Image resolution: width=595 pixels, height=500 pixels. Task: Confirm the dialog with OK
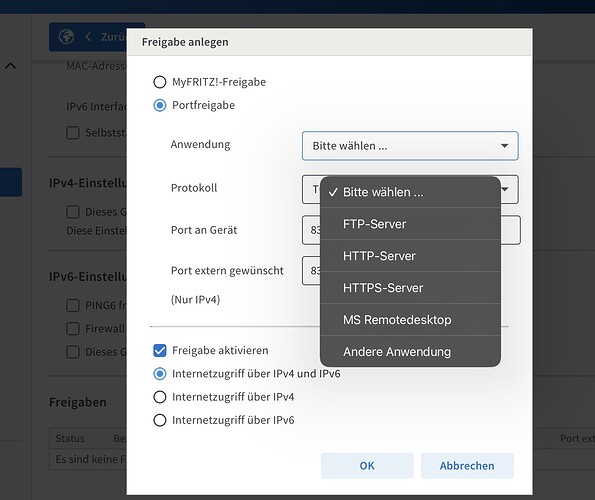367,465
